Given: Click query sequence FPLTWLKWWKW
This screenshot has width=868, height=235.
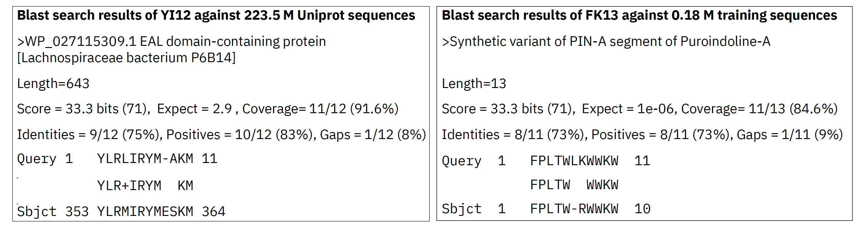Looking at the screenshot, I should click(x=574, y=161).
